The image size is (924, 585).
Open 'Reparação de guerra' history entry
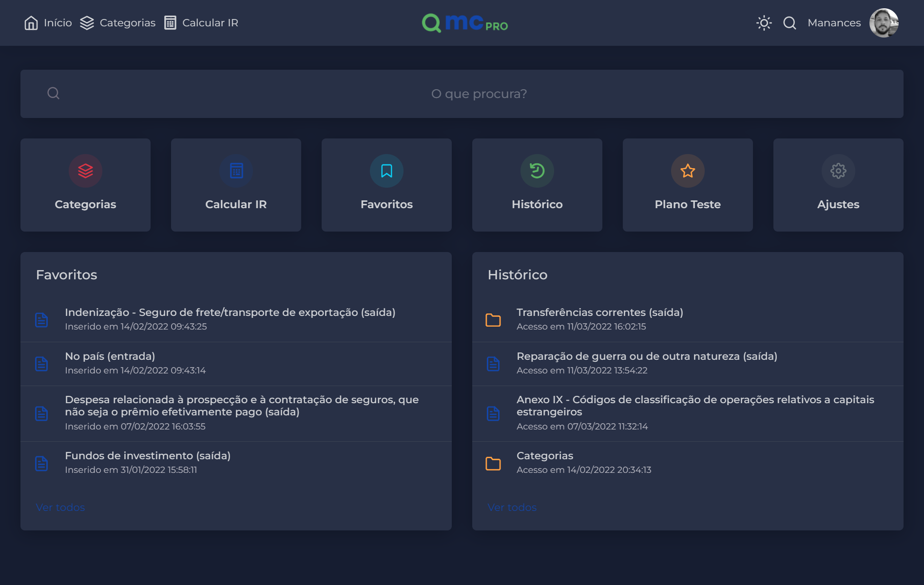[x=647, y=356]
